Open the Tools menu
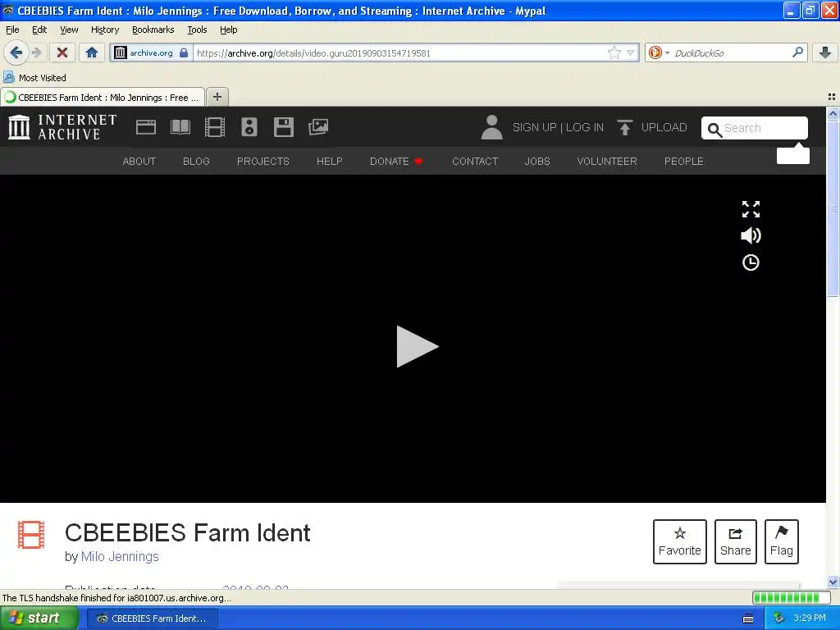Screen dimensions: 840x630 click(x=197, y=30)
